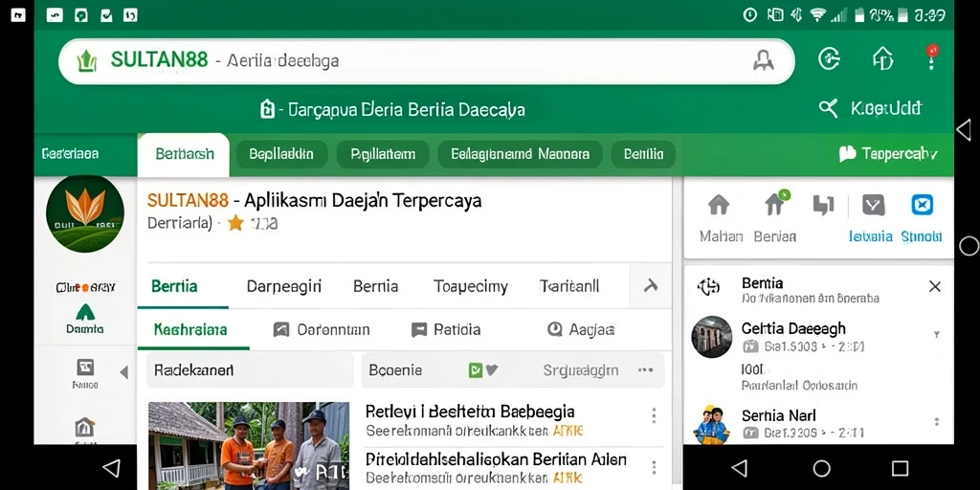Open the three-dot menu with the red badge

coord(932,57)
